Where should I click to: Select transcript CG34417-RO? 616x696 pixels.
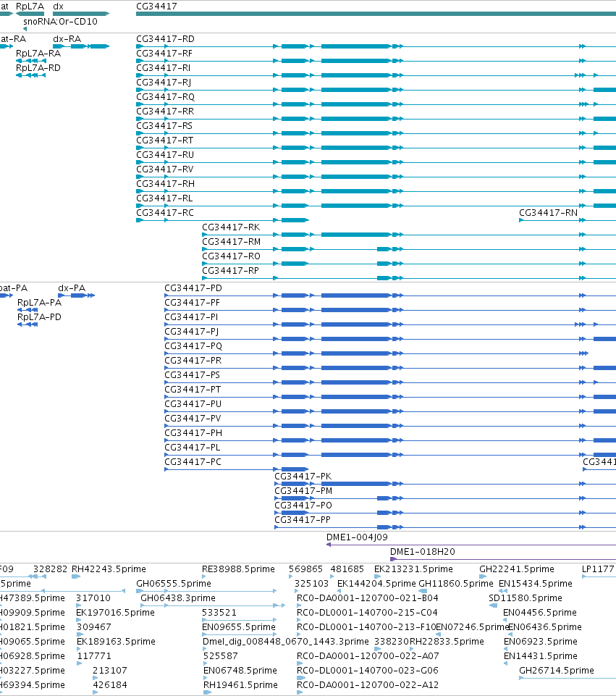(x=232, y=256)
